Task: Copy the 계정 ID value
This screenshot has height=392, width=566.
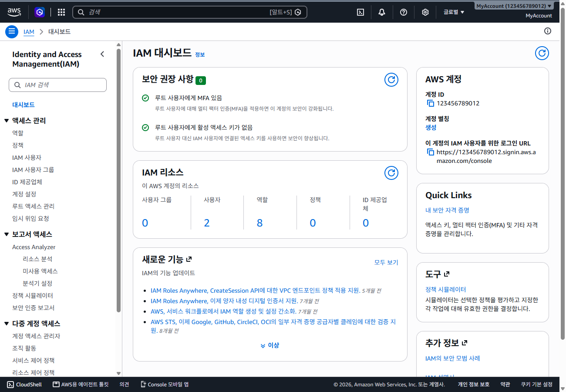Action: (x=431, y=103)
